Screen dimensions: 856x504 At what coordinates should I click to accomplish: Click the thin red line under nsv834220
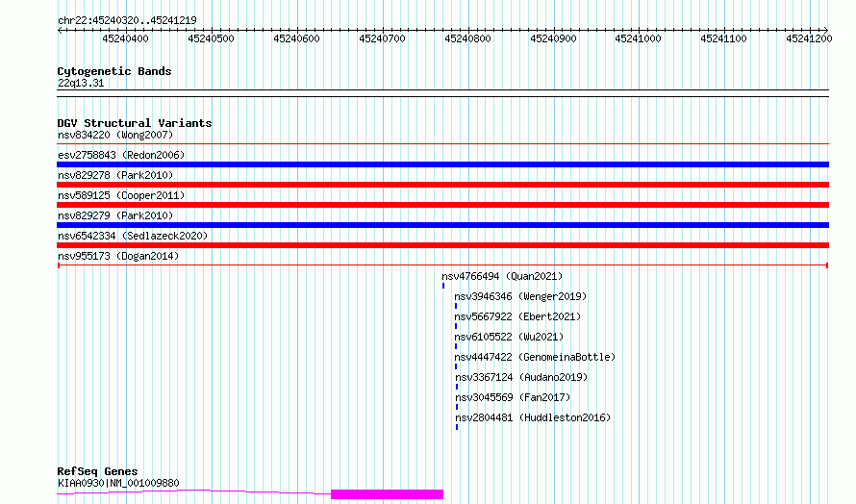[x=442, y=144]
